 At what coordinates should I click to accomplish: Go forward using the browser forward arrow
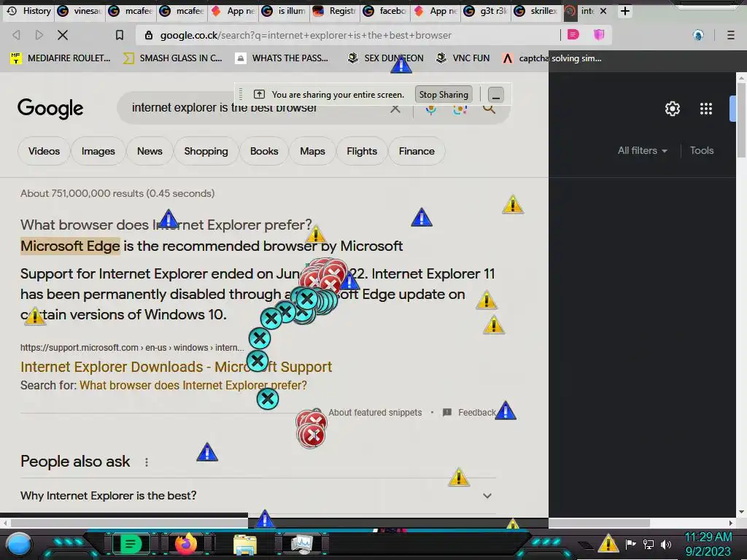tap(39, 35)
